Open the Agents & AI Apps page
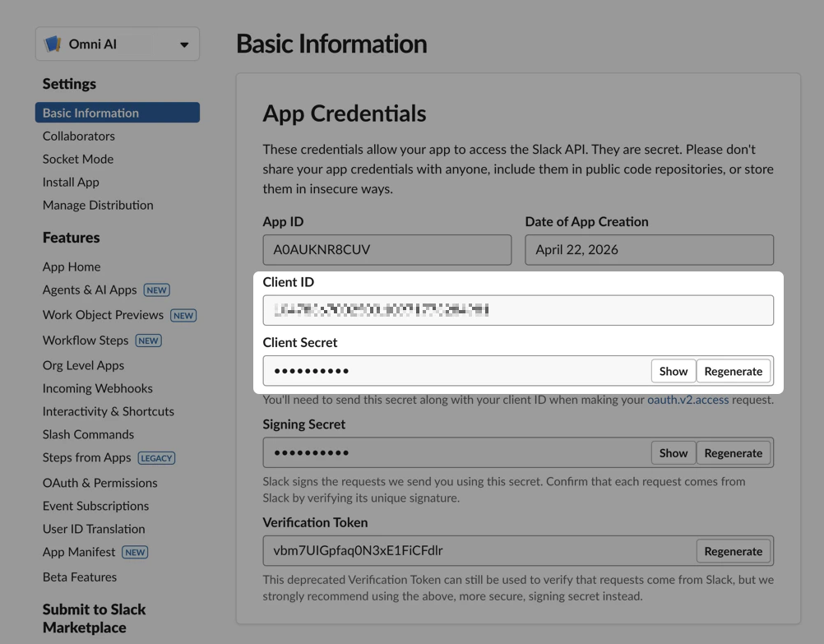Screen dimensions: 824x644 91,290
